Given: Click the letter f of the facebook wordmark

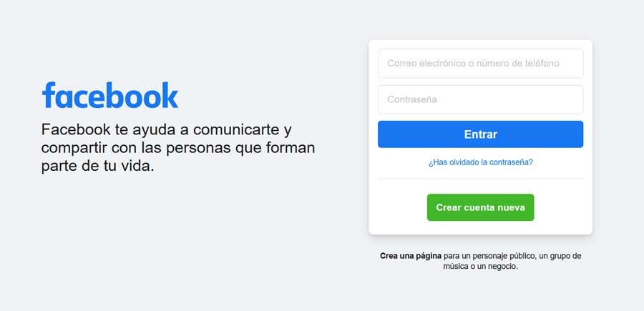Looking at the screenshot, I should pyautogui.click(x=49, y=95).
